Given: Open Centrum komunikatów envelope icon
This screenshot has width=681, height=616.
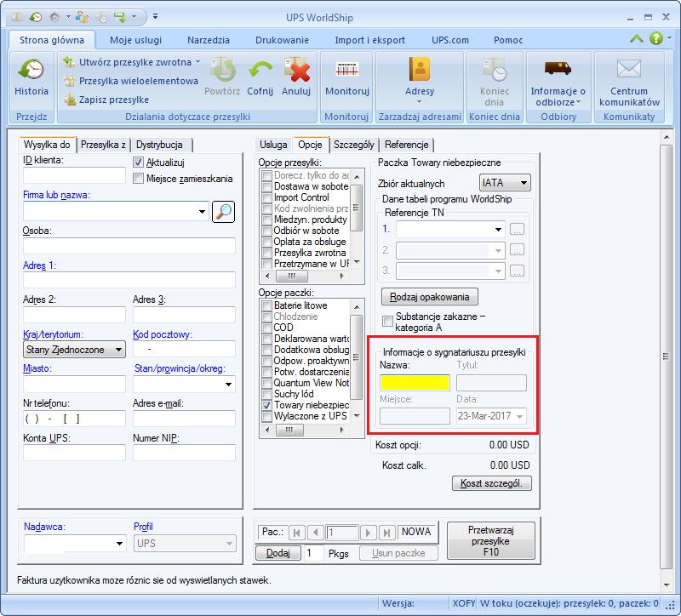Looking at the screenshot, I should coord(629,69).
